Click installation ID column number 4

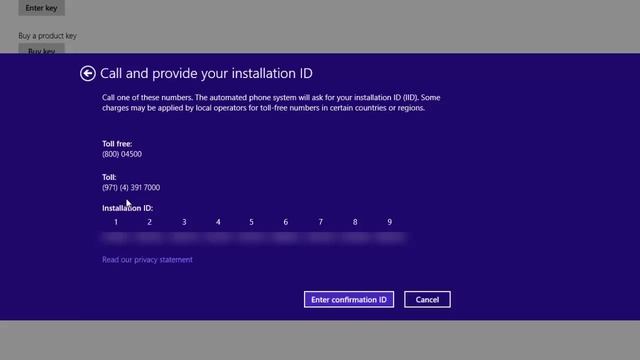pos(218,222)
